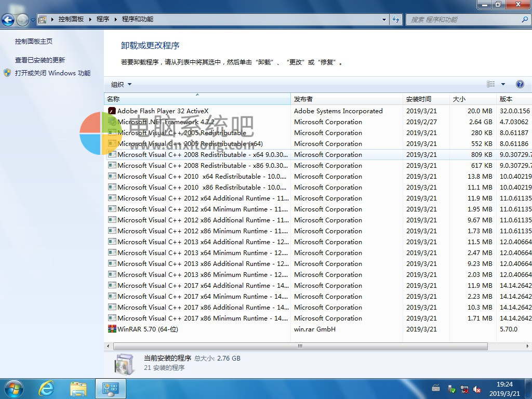
Task: Sort by 大小 column header
Action: pyautogui.click(x=473, y=99)
